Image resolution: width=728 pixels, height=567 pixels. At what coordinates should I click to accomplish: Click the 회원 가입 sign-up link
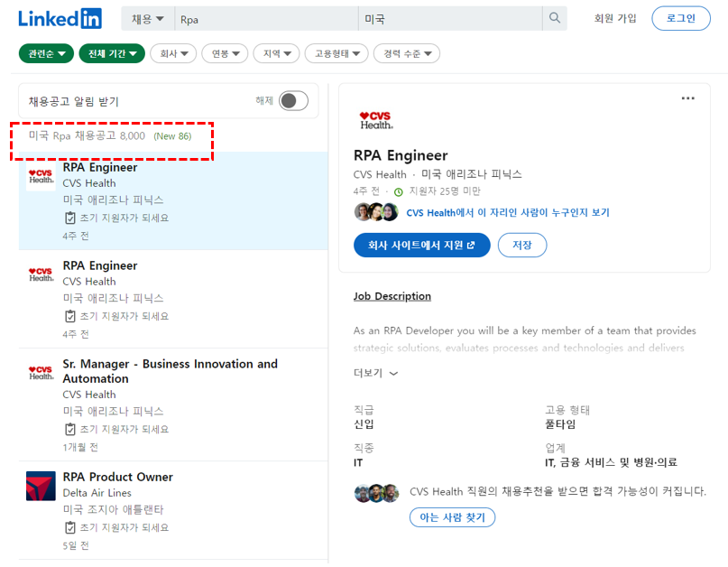(615, 18)
